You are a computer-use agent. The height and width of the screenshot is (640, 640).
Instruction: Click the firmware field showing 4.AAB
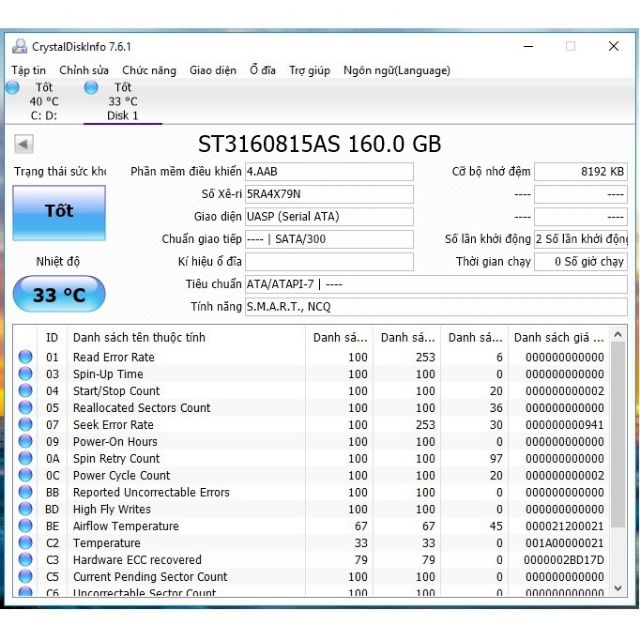coord(329,172)
